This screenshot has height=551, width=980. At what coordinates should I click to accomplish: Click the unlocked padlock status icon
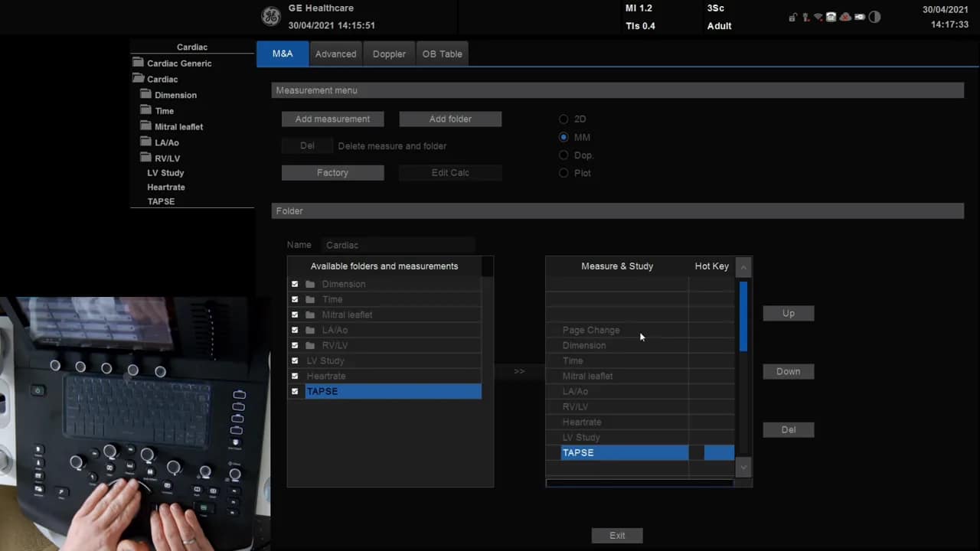(x=793, y=18)
